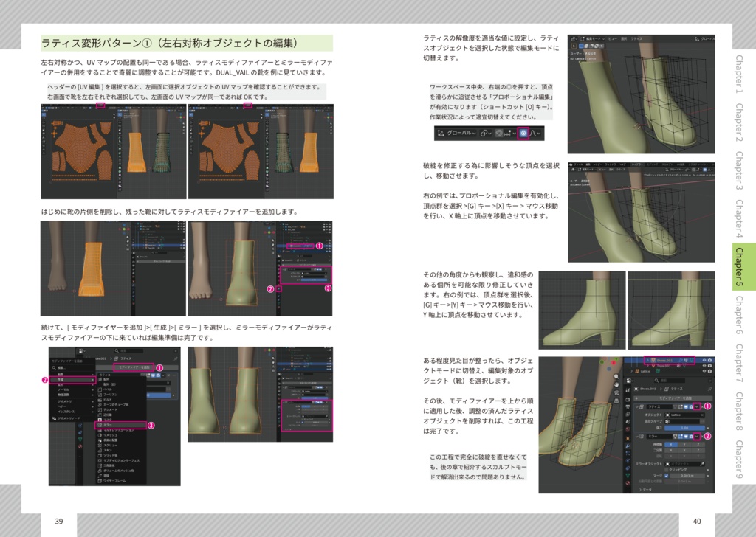Open the ビュー menu in the viewport header

612,38
